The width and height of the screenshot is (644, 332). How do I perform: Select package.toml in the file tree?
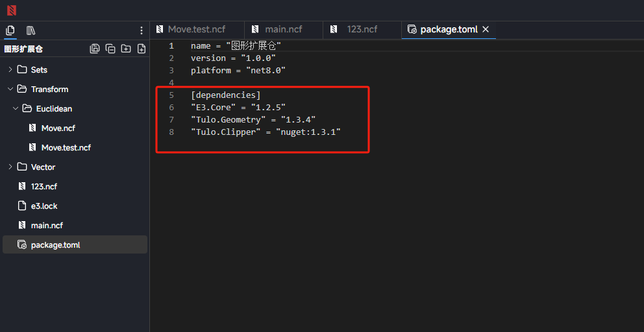click(55, 244)
